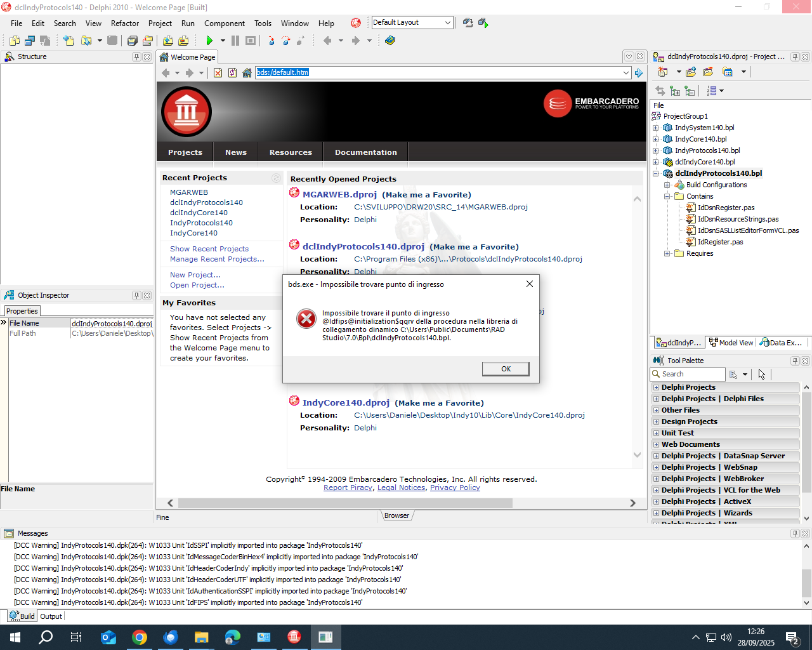The height and width of the screenshot is (650, 812).
Task: Click the Expand All icon in Project Manager
Action: [675, 91]
